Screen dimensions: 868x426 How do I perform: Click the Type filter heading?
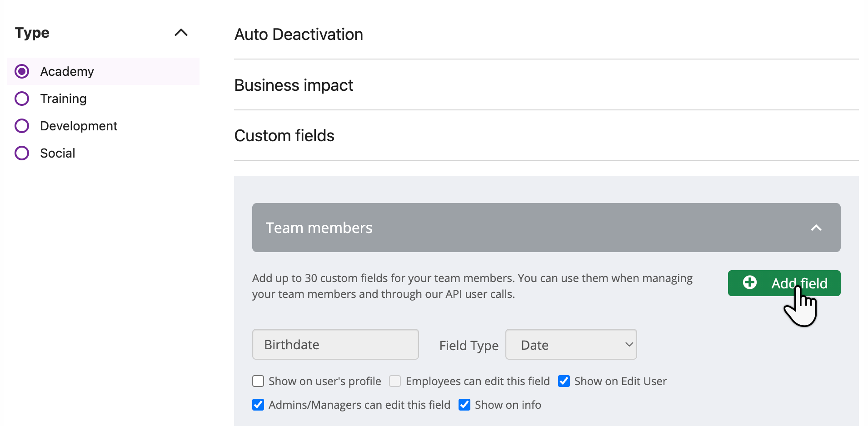(32, 33)
